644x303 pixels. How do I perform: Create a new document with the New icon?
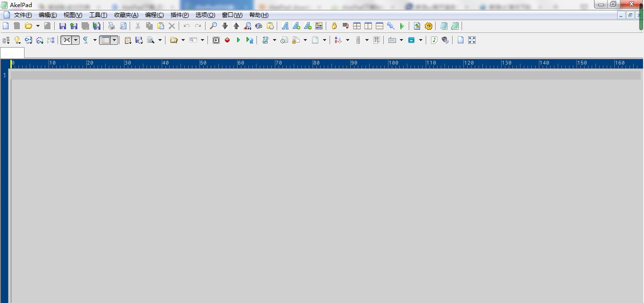(x=6, y=26)
